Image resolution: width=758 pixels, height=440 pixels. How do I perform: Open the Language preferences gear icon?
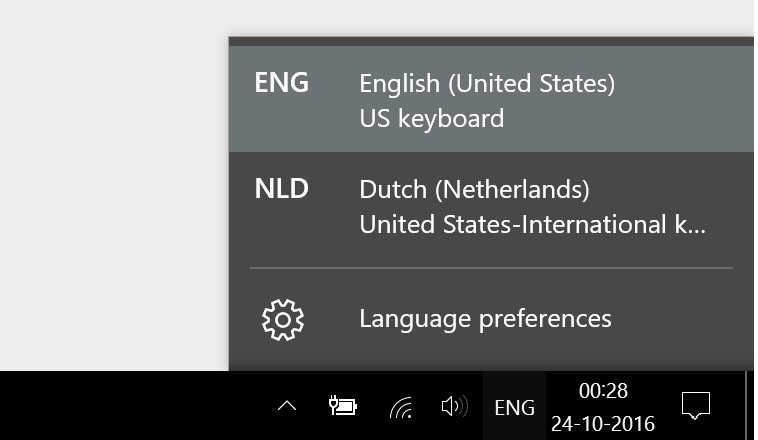[283, 320]
